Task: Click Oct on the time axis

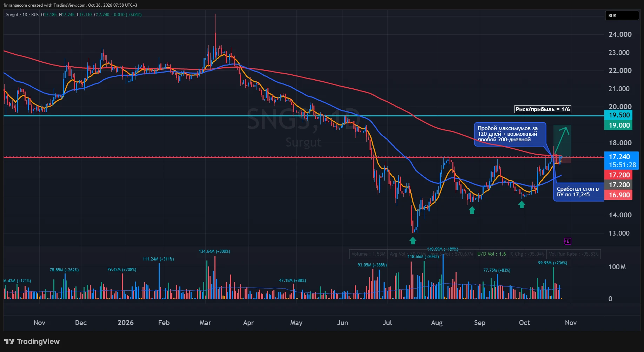Action: coord(524,323)
